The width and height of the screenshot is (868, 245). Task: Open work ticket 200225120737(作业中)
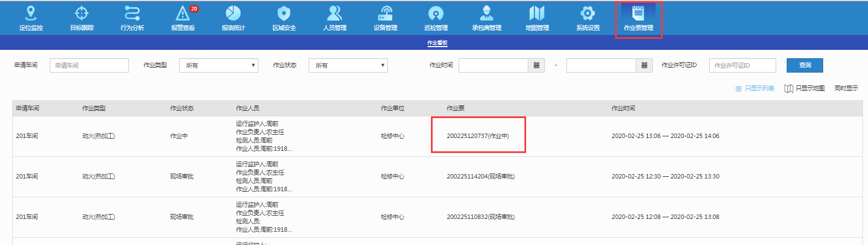(477, 136)
